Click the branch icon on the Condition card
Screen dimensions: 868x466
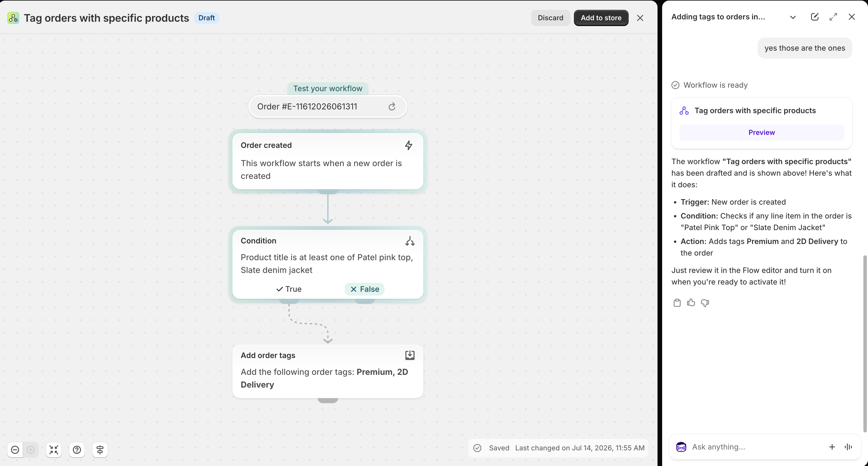(x=409, y=241)
